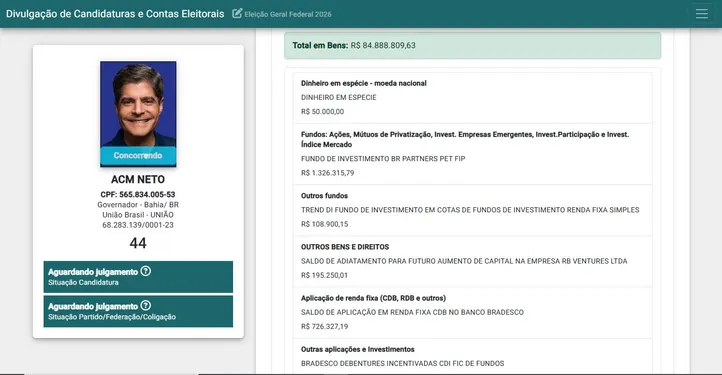
Task: Click the Aplicação de renda fixa (CDB, RDB e outros) heading
Action: [x=373, y=298]
